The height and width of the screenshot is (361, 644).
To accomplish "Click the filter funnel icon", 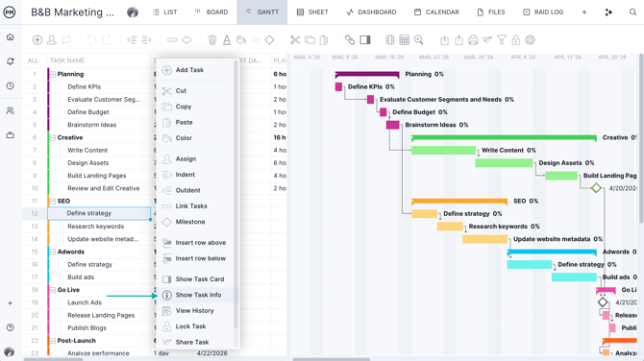I will tap(502, 39).
